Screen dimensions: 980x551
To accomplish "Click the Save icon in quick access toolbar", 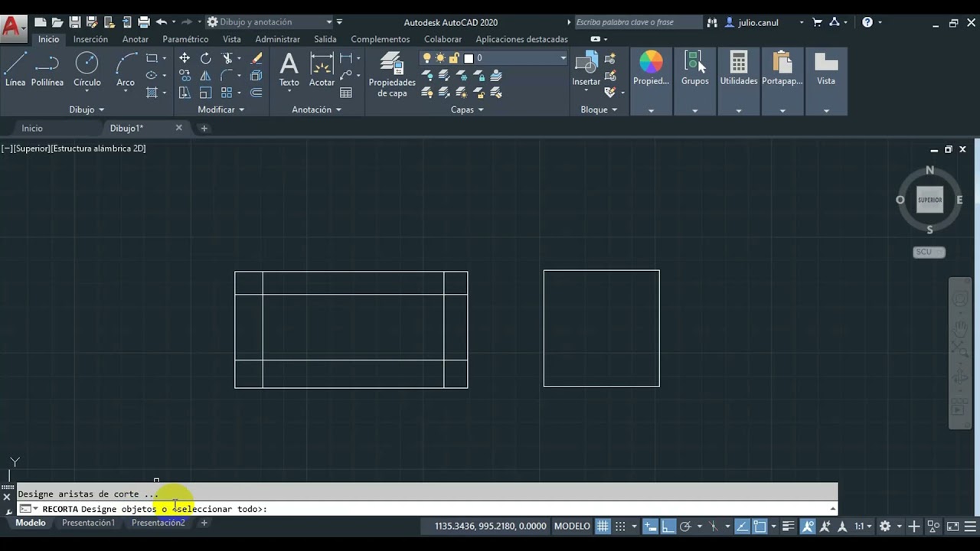I will (75, 22).
